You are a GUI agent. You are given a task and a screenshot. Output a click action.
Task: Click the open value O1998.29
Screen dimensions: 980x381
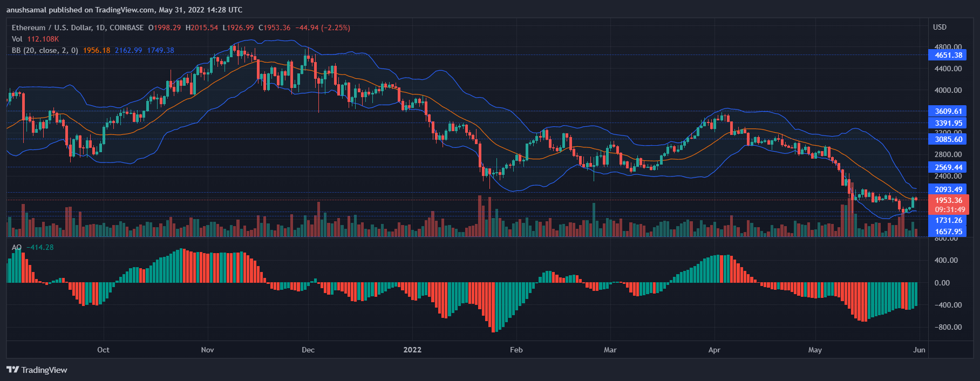165,28
